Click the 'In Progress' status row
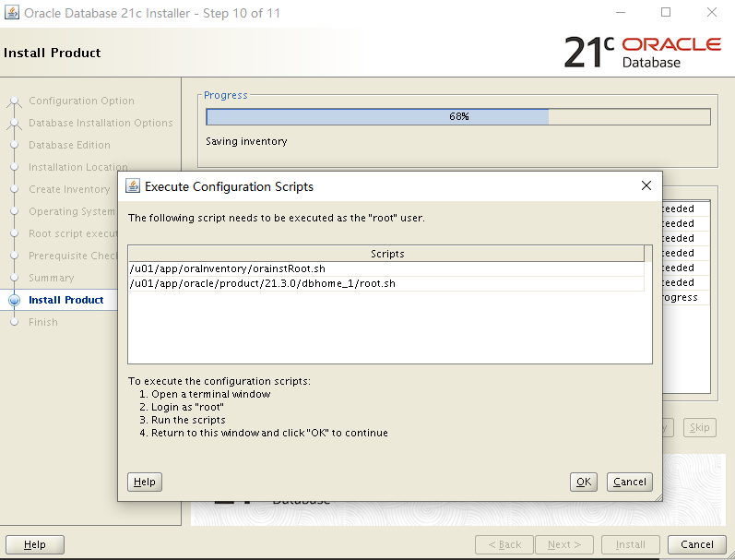Screen dimensions: 735x560 [x=686, y=297]
